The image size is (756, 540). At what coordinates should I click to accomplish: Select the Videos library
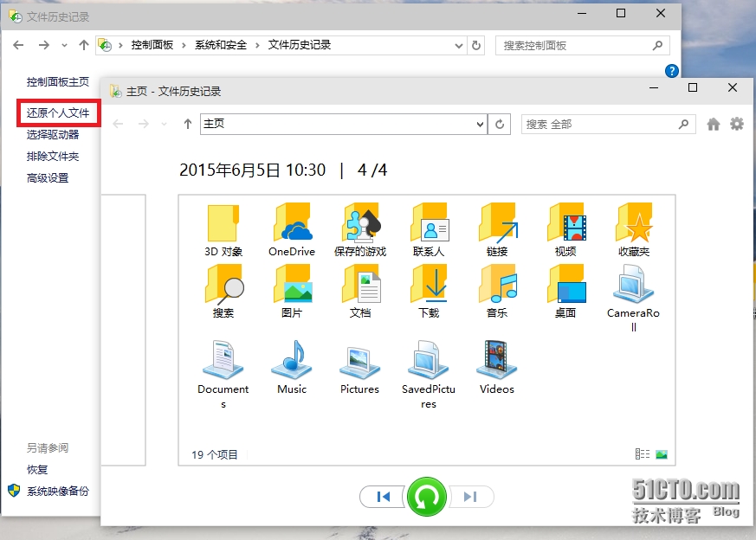(x=496, y=368)
